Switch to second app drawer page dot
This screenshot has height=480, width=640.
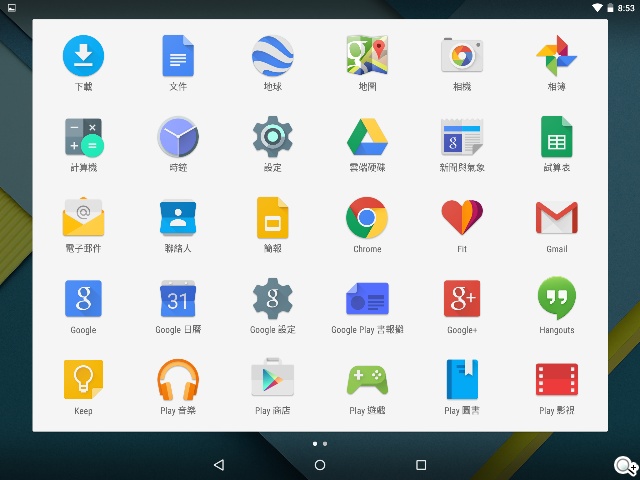coord(325,444)
